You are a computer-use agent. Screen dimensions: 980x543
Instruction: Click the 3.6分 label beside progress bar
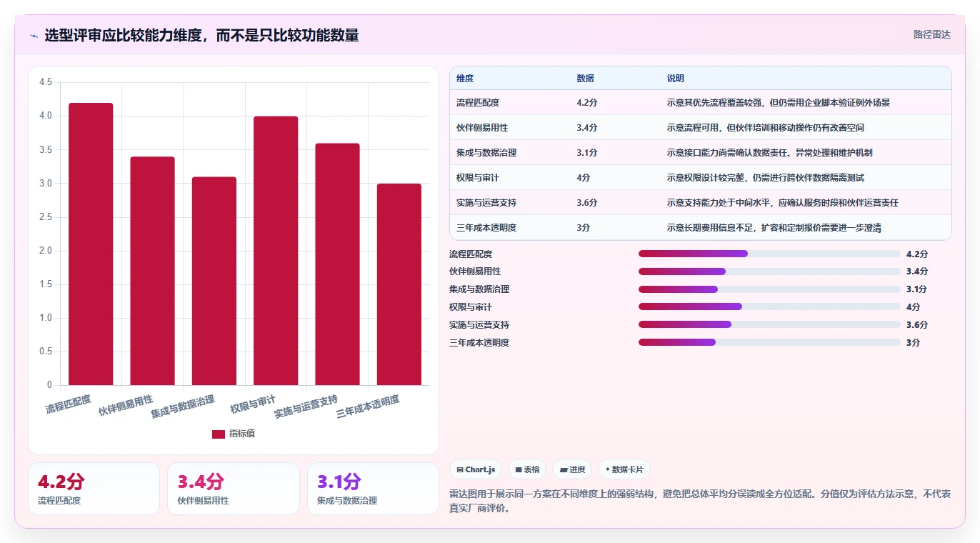click(x=917, y=325)
